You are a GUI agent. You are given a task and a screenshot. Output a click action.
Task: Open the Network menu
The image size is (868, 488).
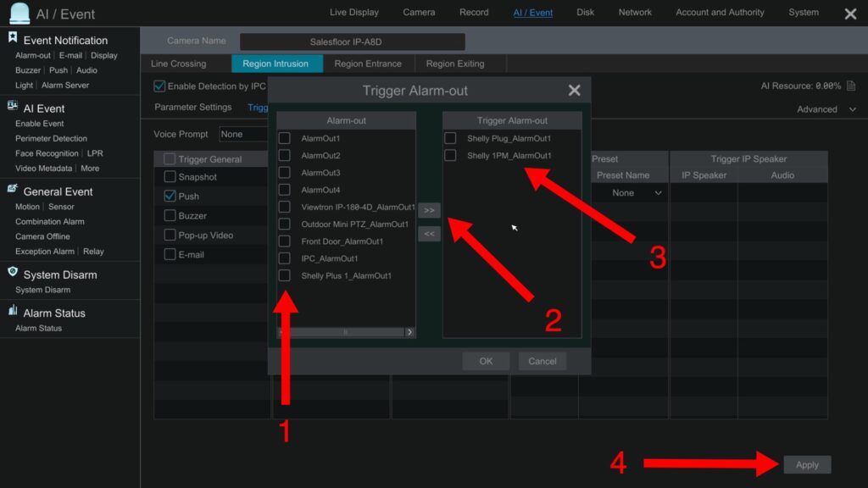(x=635, y=12)
